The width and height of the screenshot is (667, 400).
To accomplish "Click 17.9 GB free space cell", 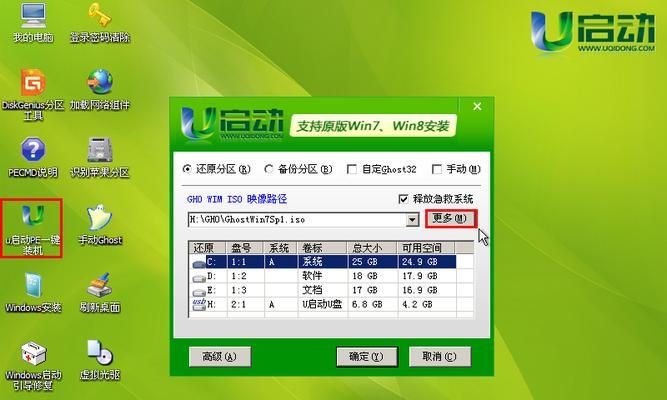I will [x=420, y=276].
